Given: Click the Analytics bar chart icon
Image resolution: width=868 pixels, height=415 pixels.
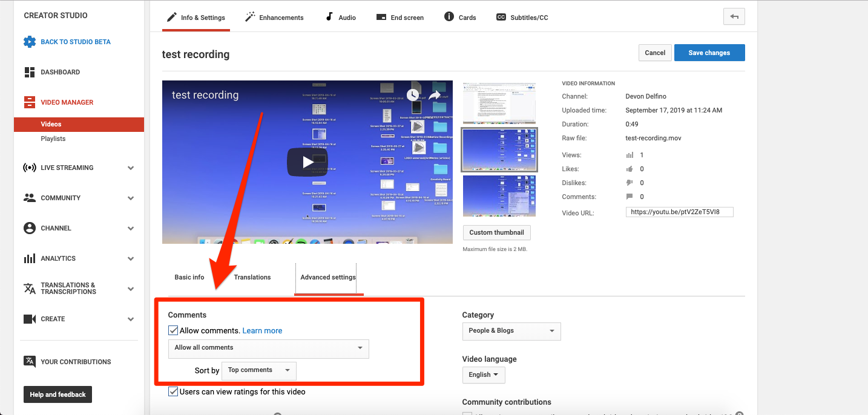Looking at the screenshot, I should coord(30,258).
